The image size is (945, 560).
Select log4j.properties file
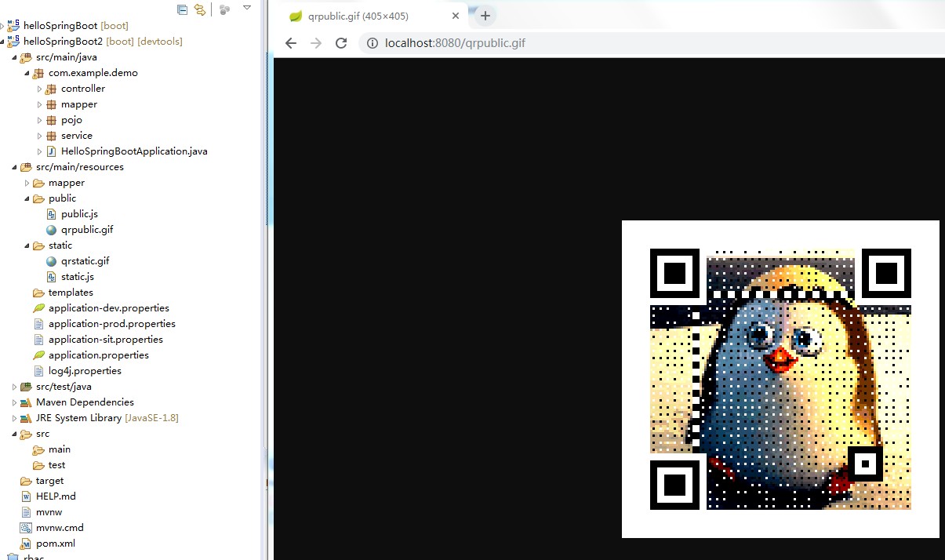click(85, 371)
